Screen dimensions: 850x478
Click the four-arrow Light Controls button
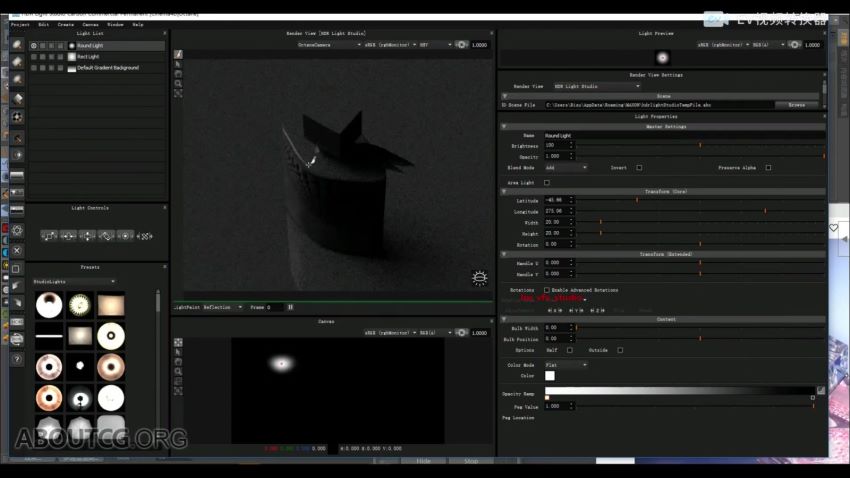pyautogui.click(x=87, y=236)
